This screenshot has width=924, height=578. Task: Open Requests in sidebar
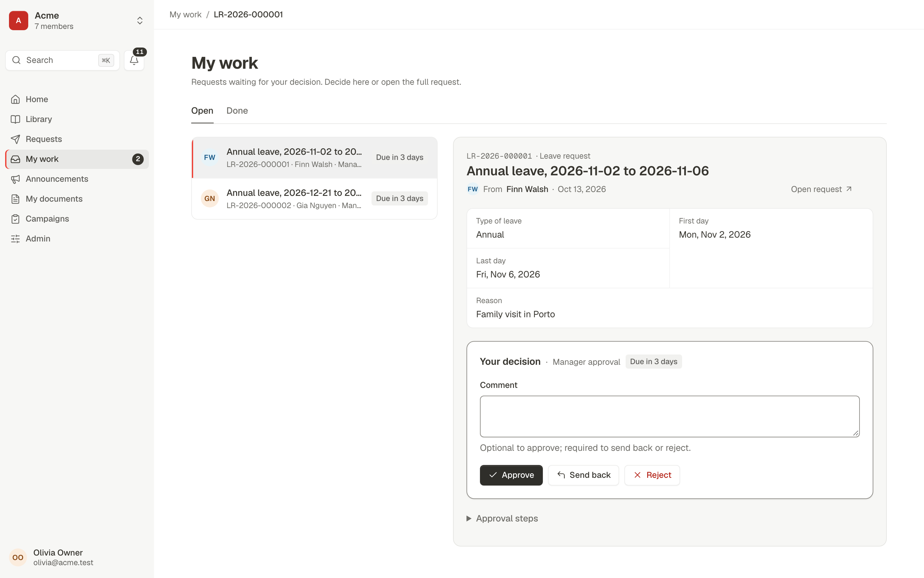point(77,139)
